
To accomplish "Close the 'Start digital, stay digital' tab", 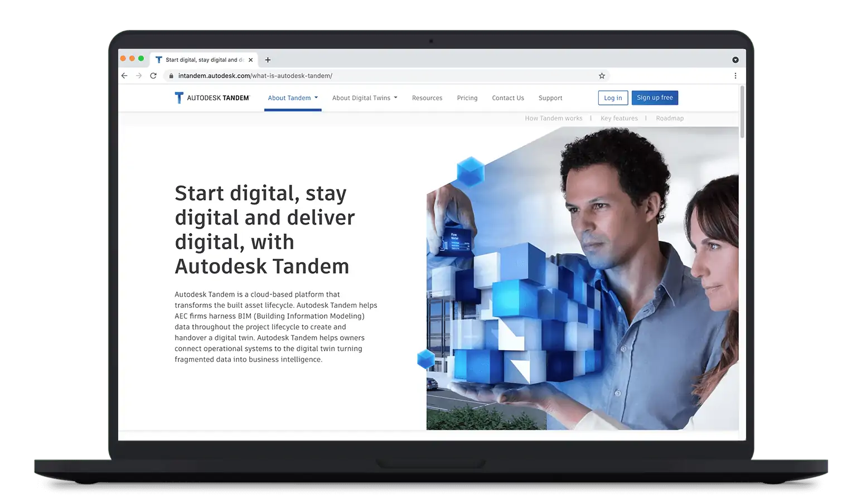I will pyautogui.click(x=250, y=60).
